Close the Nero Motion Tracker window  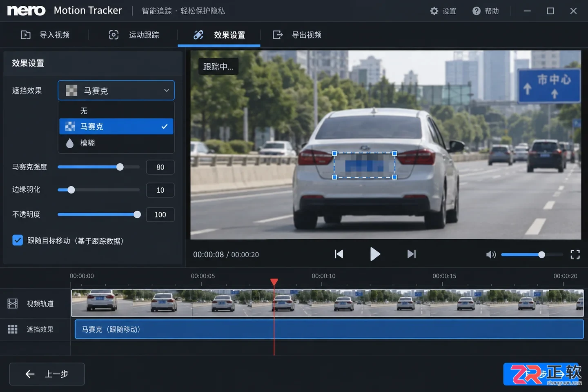573,11
